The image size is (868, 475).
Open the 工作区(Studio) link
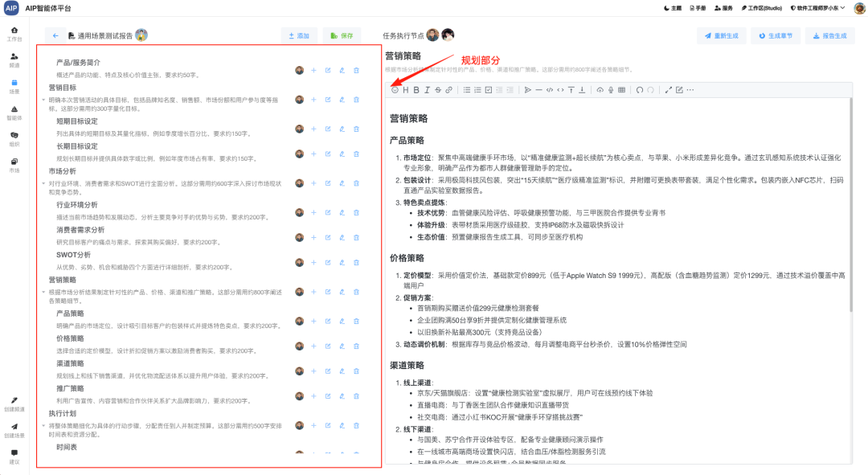coord(762,8)
